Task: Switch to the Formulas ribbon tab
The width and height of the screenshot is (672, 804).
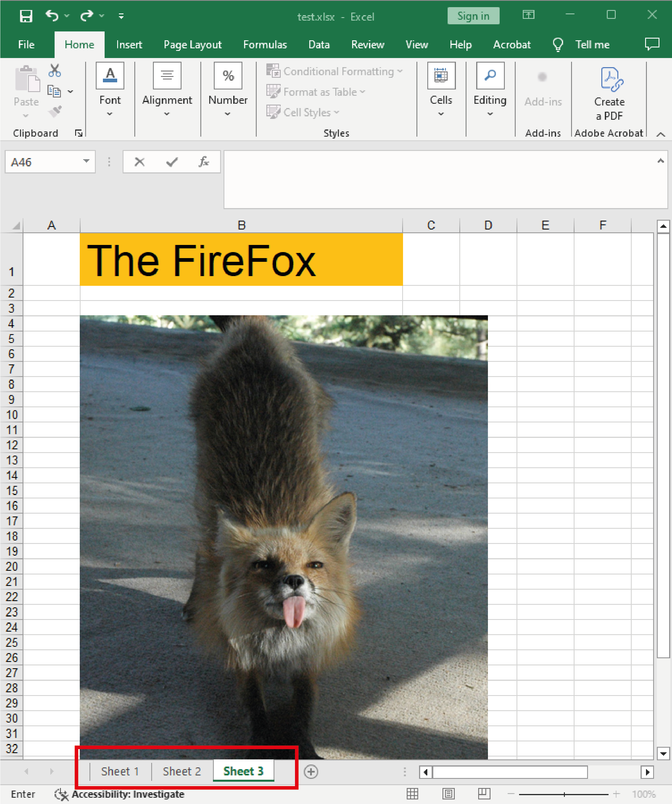Action: click(x=265, y=44)
